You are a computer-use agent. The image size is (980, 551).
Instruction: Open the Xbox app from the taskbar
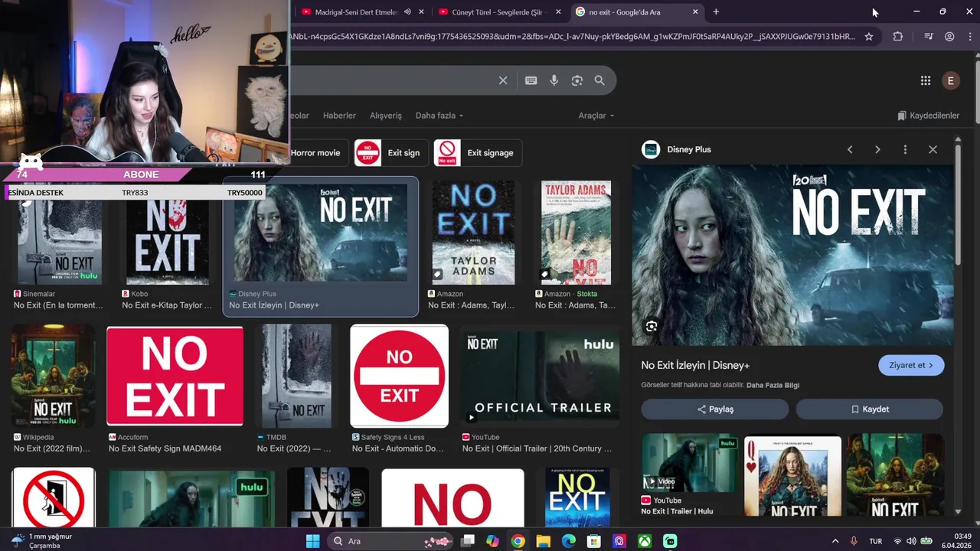coord(645,541)
